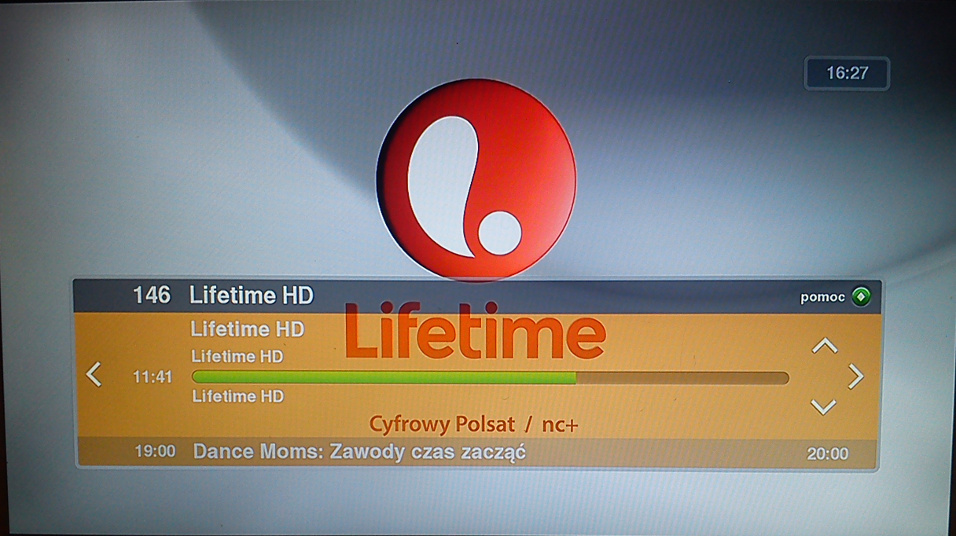This screenshot has width=956, height=536.
Task: Click the green programme progress bar
Action: pyautogui.click(x=490, y=377)
